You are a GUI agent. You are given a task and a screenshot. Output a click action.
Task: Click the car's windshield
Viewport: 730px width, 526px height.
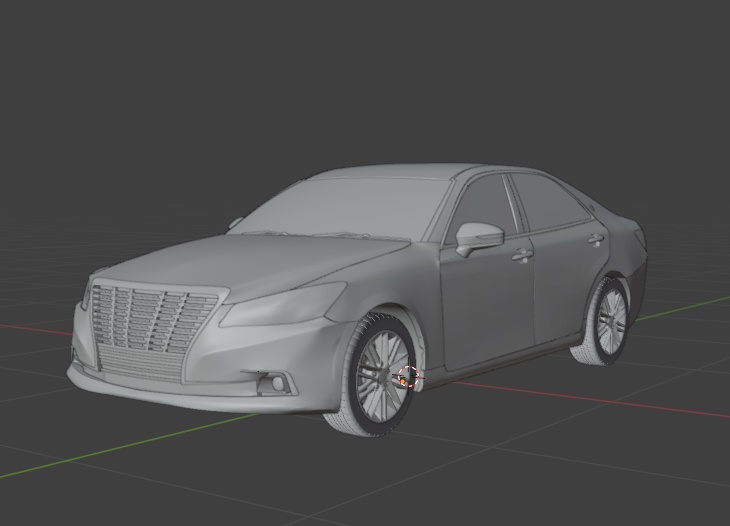click(342, 209)
